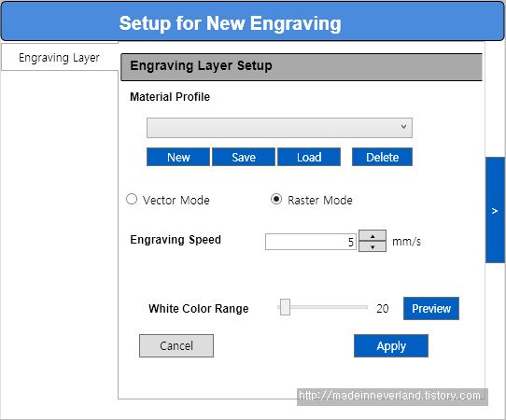The width and height of the screenshot is (506, 420).
Task: Click the Engraving Layer Setup header
Action: click(302, 67)
